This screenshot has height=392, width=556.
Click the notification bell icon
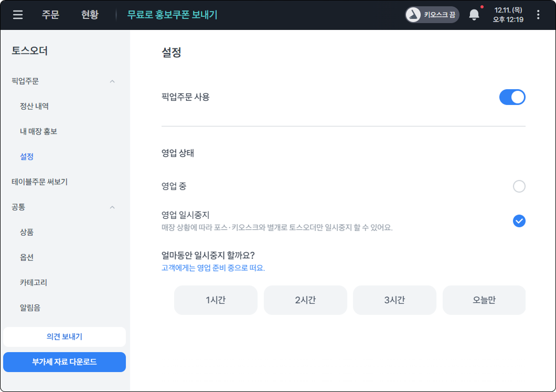474,15
